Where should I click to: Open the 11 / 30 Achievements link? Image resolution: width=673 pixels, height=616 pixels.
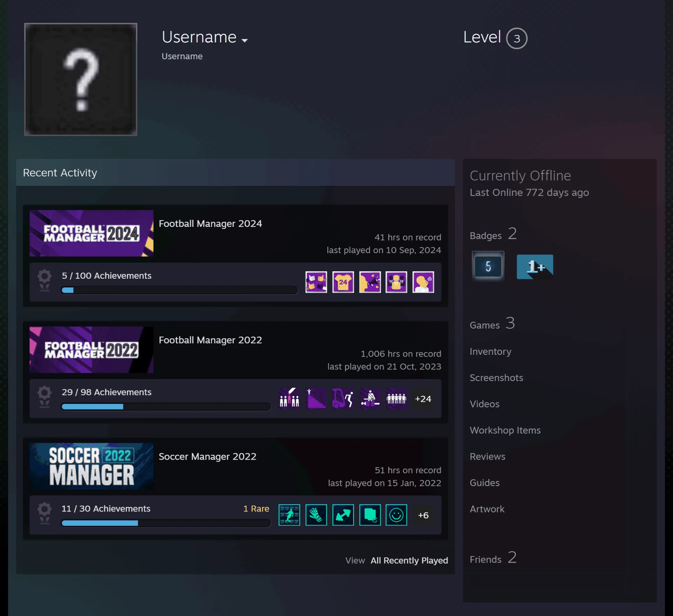pos(106,508)
